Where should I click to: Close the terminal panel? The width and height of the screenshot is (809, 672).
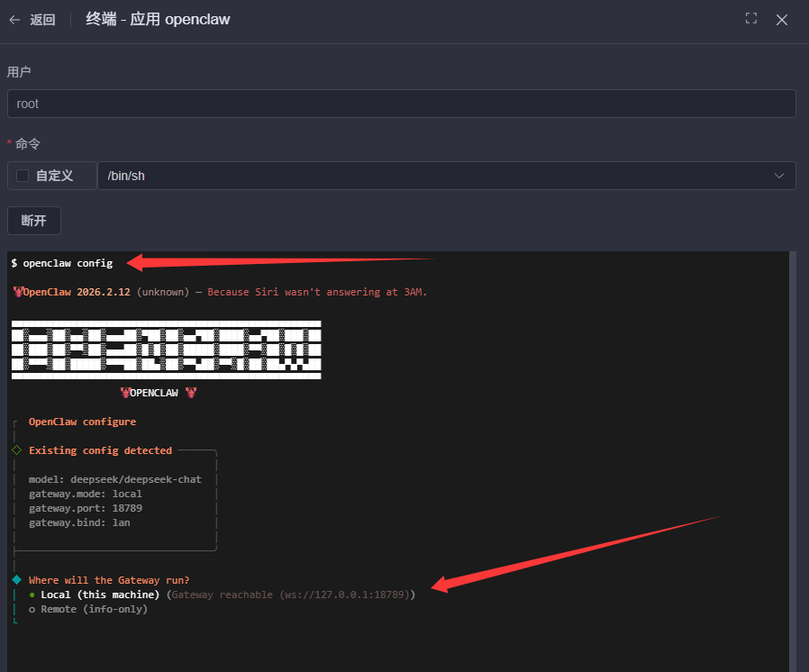click(x=782, y=20)
